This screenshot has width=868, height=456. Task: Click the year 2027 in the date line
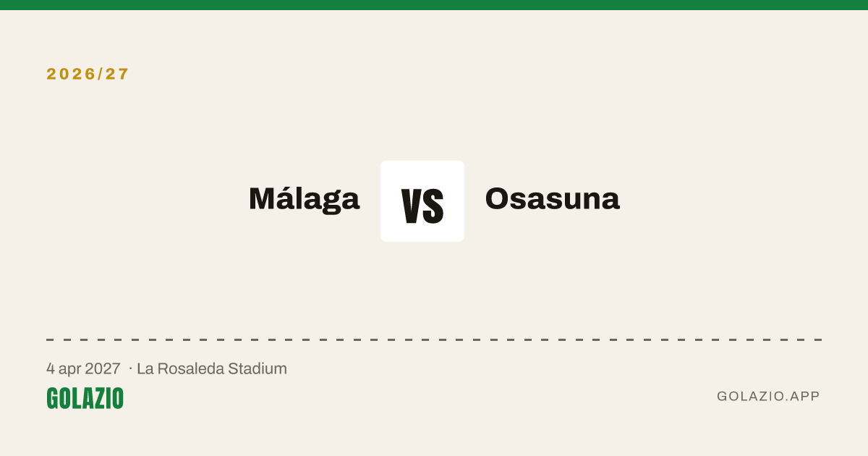103,368
